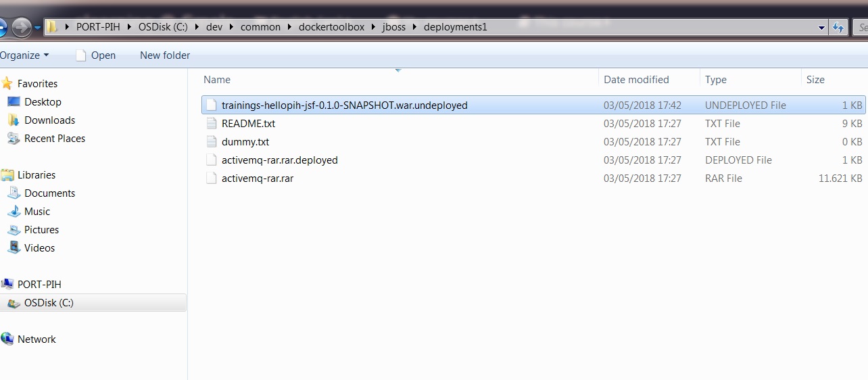Image resolution: width=868 pixels, height=380 pixels.
Task: Click the Forward navigation arrow button
Action: (x=22, y=28)
